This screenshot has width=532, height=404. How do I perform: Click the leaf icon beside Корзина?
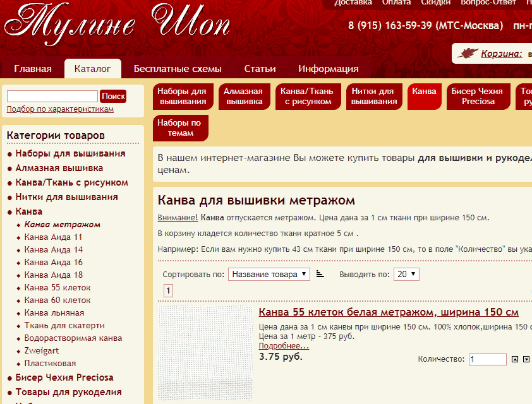coord(468,53)
